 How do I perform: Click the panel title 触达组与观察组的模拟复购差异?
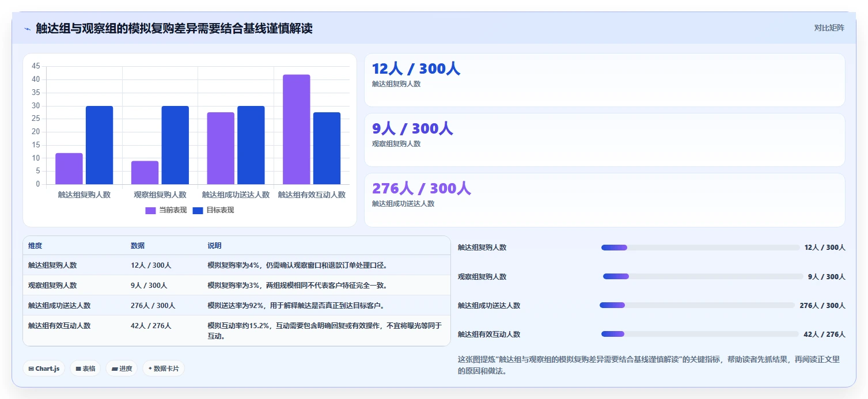coord(174,28)
